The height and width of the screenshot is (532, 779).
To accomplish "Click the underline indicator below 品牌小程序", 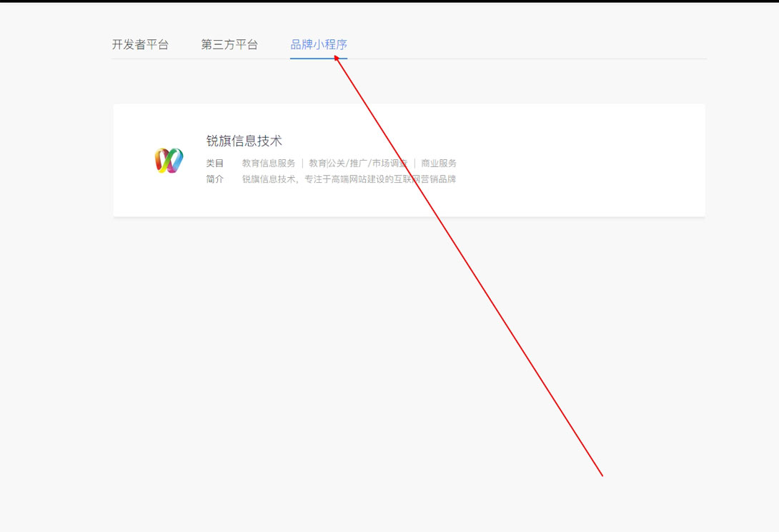I will point(318,58).
